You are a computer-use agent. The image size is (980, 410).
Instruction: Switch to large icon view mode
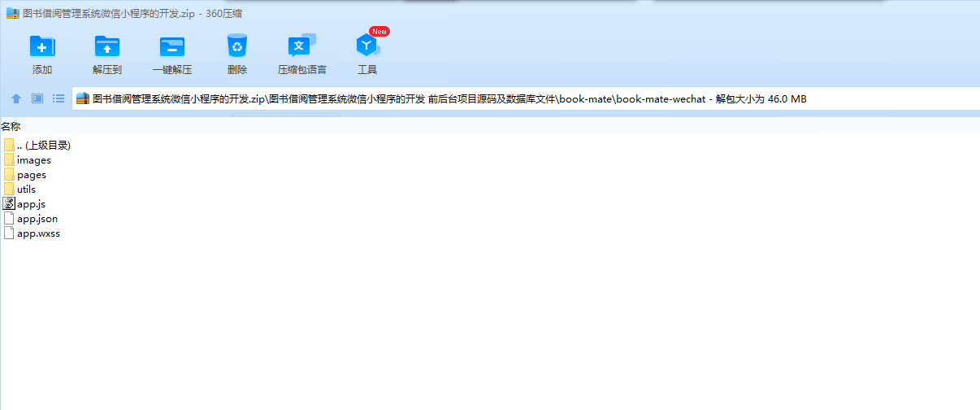click(x=37, y=98)
